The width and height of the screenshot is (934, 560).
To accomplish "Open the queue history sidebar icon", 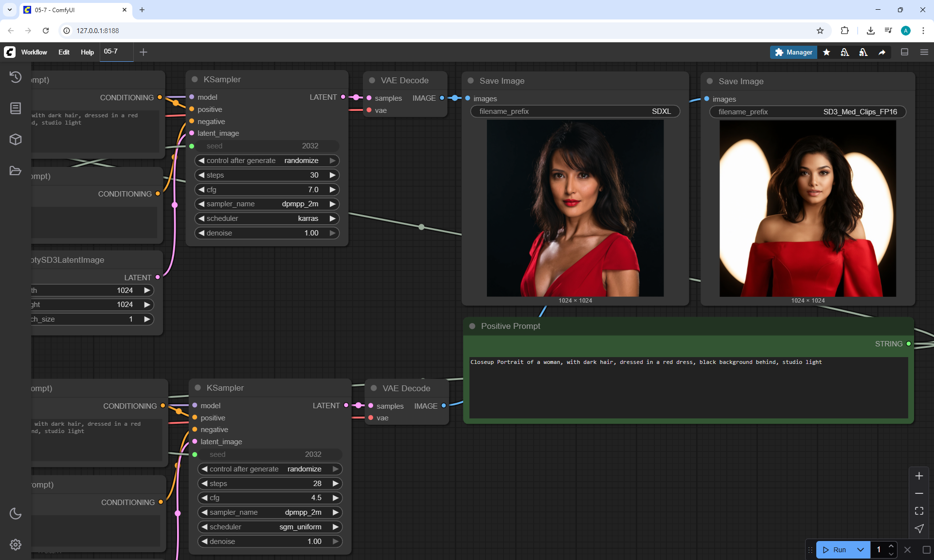I will [16, 77].
